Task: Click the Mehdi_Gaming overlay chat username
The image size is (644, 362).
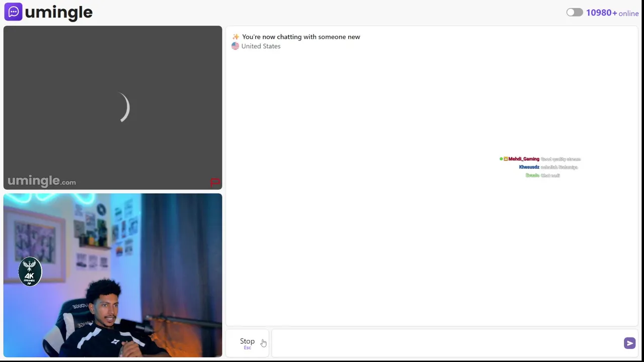Action: [524, 159]
